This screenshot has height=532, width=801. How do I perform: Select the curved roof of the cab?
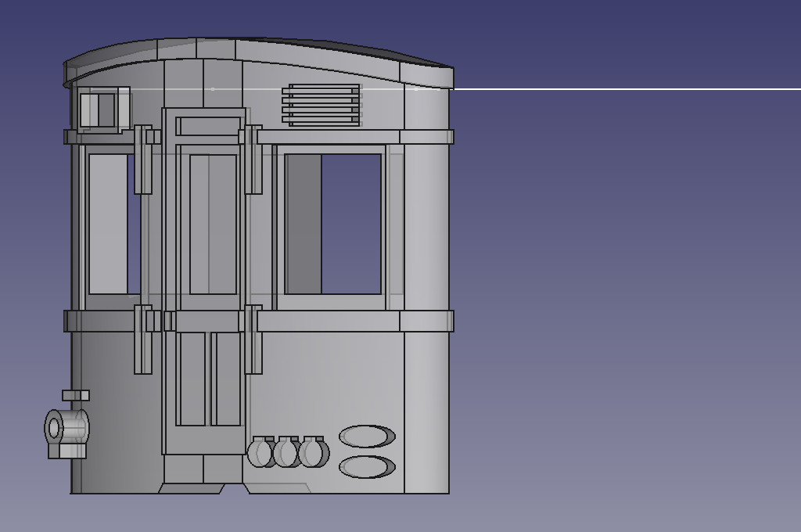258,59
